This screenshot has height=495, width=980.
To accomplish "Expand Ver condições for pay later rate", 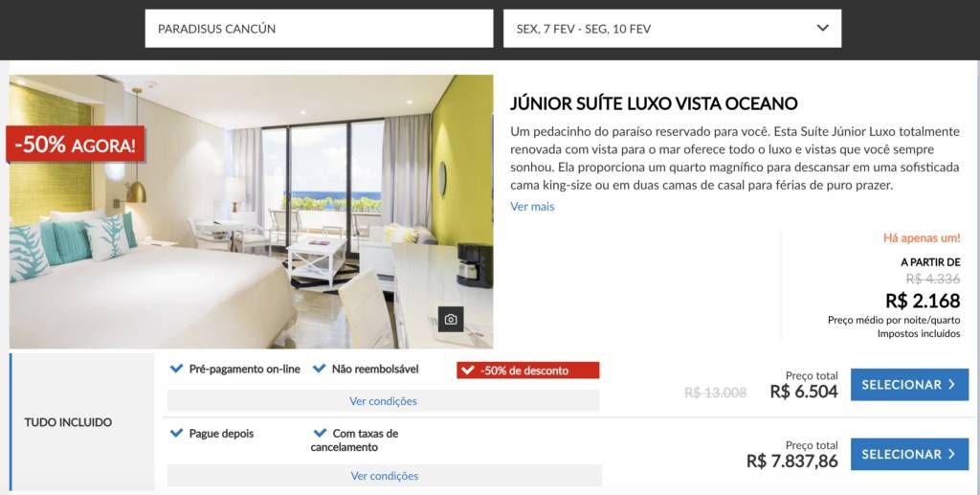I will click(385, 476).
